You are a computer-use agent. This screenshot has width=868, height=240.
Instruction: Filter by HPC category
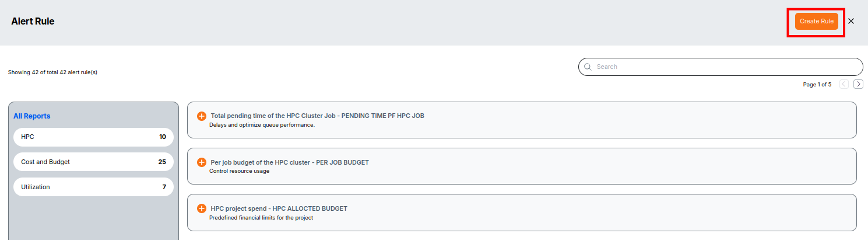[x=93, y=137]
